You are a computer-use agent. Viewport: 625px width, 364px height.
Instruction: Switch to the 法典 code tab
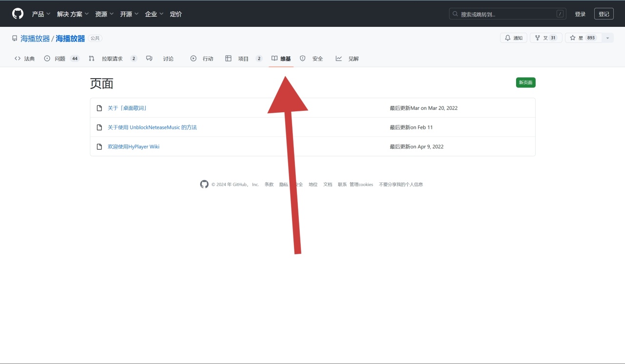24,59
